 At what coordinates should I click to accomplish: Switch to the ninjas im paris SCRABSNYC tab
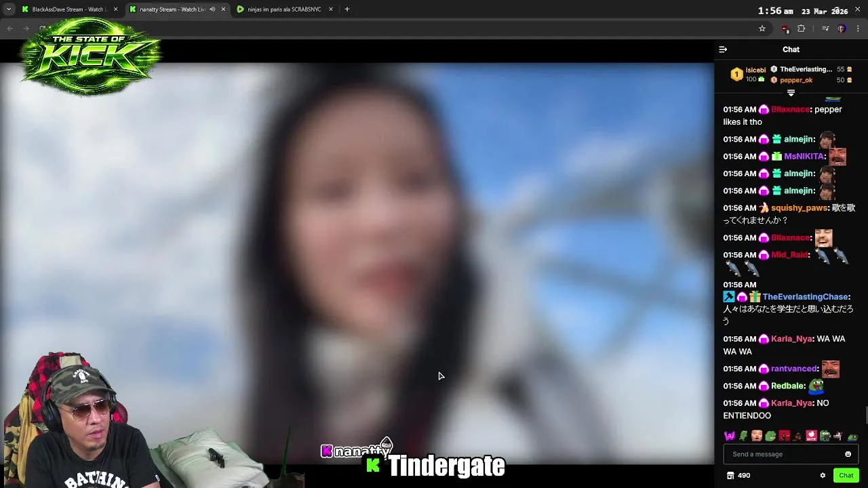pos(285,9)
